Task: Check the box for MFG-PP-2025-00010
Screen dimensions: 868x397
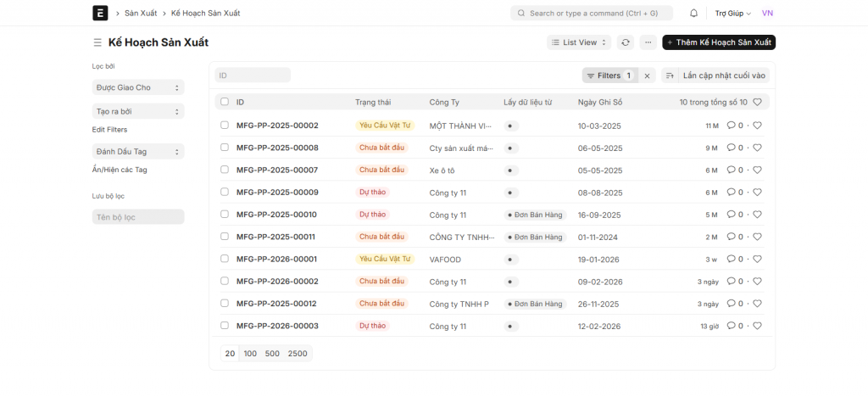Action: click(224, 214)
